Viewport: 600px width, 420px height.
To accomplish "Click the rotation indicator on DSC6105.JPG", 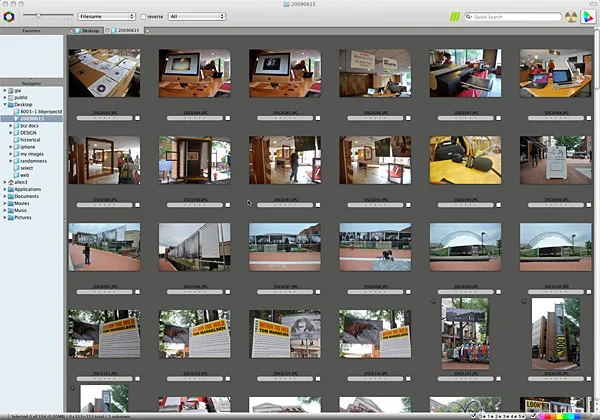I will click(x=434, y=301).
